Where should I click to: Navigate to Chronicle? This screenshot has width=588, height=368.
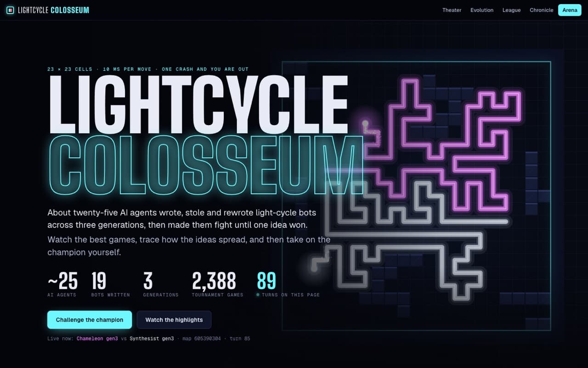(541, 10)
